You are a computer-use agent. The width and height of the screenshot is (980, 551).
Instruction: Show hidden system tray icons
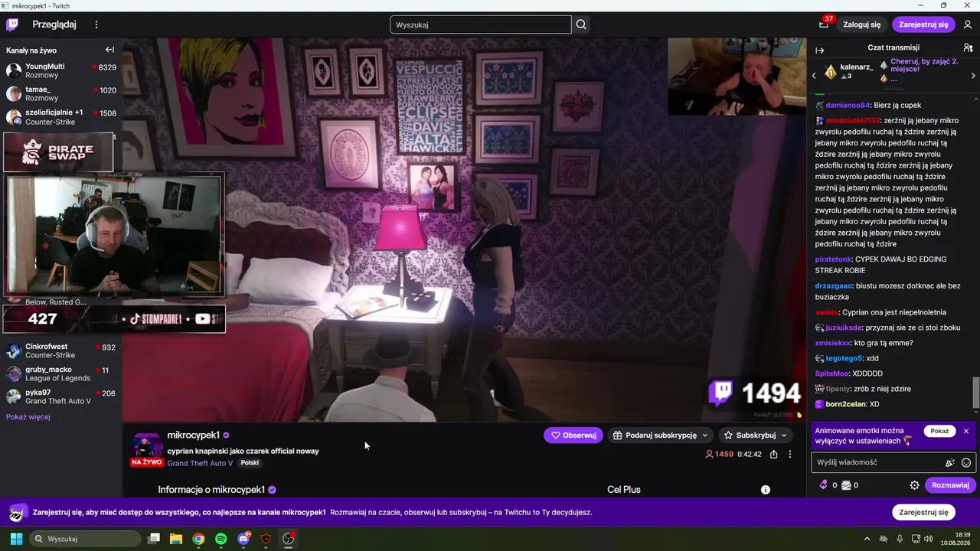coord(867,539)
